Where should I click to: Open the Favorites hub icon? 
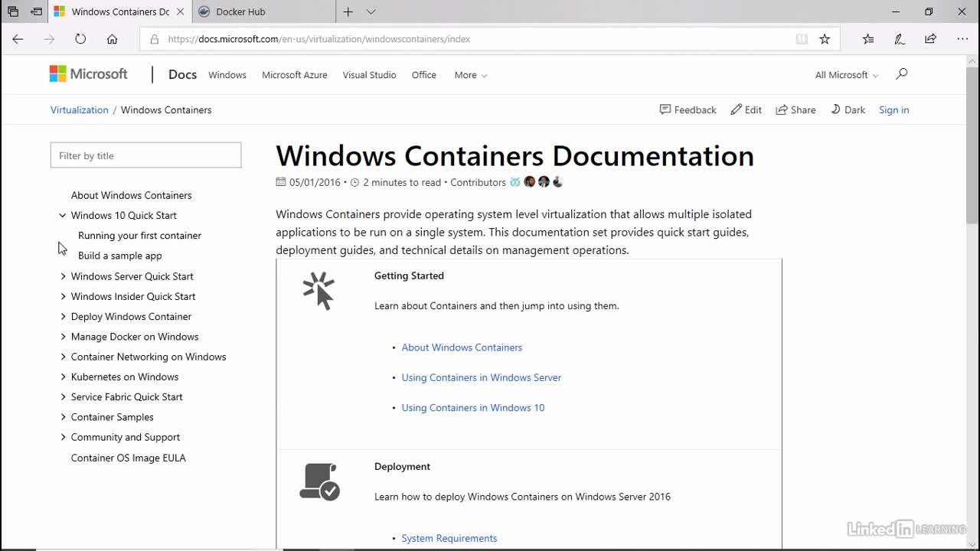868,39
